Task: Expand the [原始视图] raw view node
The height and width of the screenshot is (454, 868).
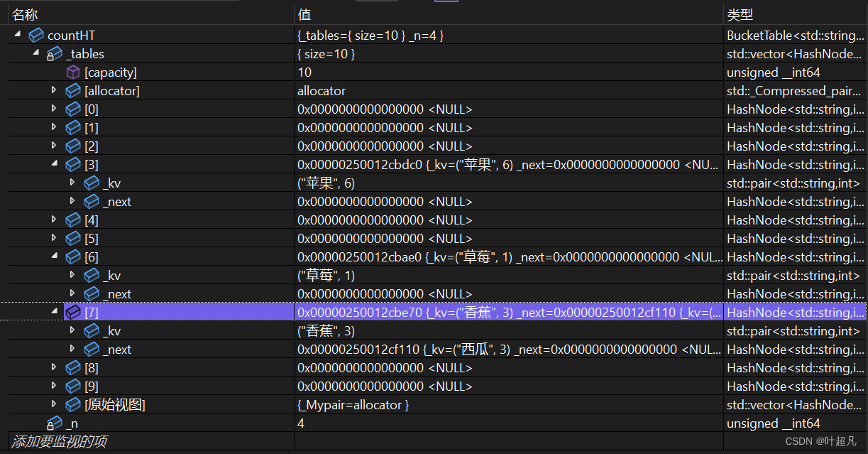Action: pos(54,404)
